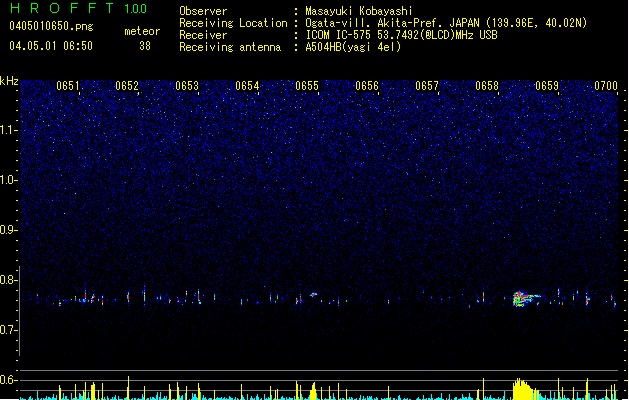Click the 'meteor' label
The width and height of the screenshot is (629, 400).
[x=142, y=31]
